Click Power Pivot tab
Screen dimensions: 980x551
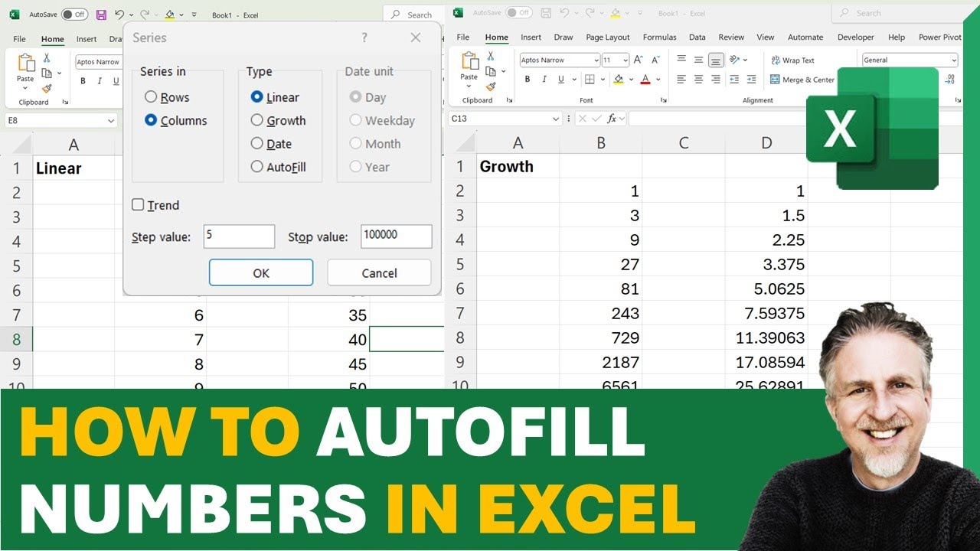coord(939,37)
